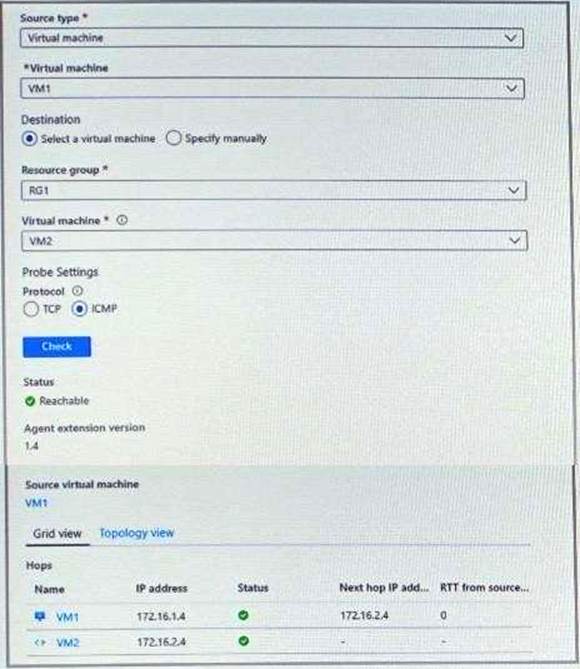Click the info icon next to Protocol
Image resolution: width=580 pixels, height=669 pixels.
[x=77, y=291]
